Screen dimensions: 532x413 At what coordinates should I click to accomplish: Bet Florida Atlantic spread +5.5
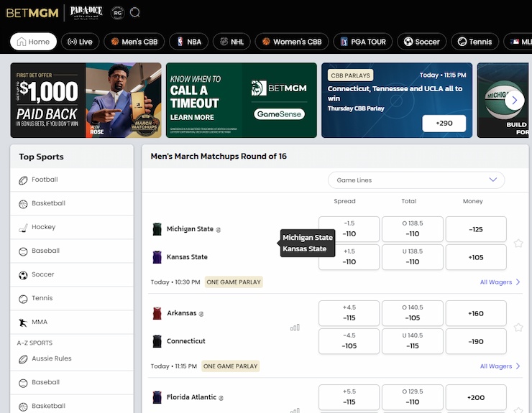point(349,397)
